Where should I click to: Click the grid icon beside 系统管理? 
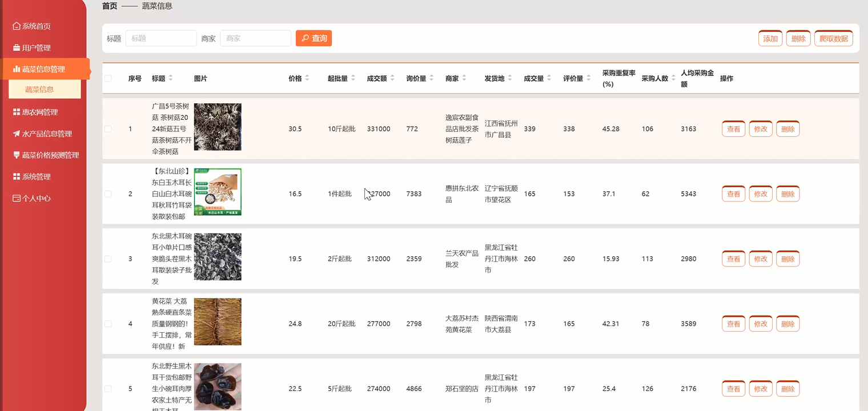(x=17, y=177)
